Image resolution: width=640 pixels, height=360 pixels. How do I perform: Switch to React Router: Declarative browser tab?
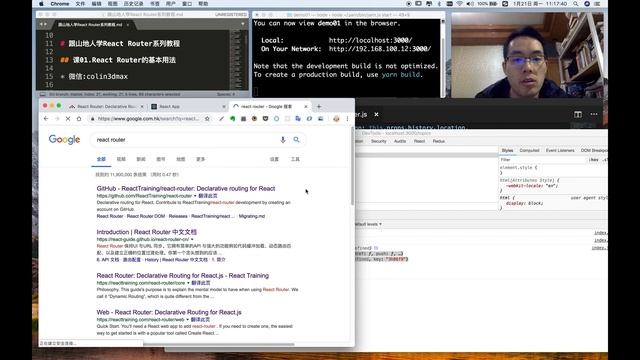pyautogui.click(x=106, y=107)
